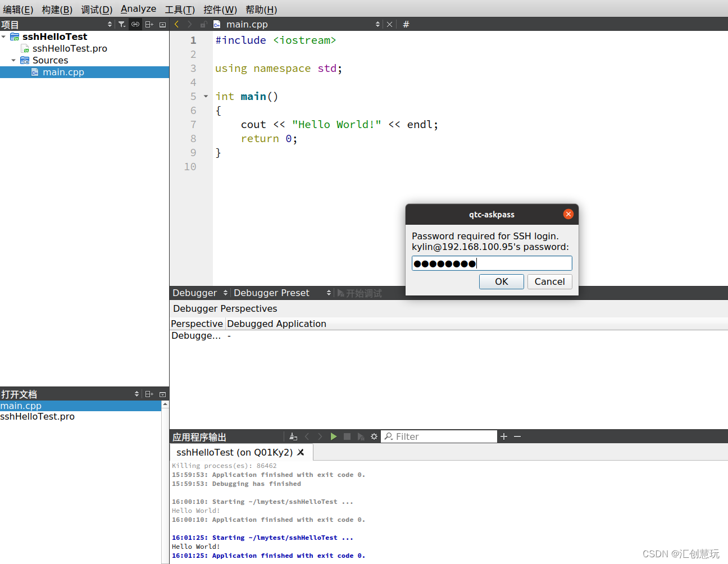
Task: Open the Debugger mode dropdown
Action: 200,293
